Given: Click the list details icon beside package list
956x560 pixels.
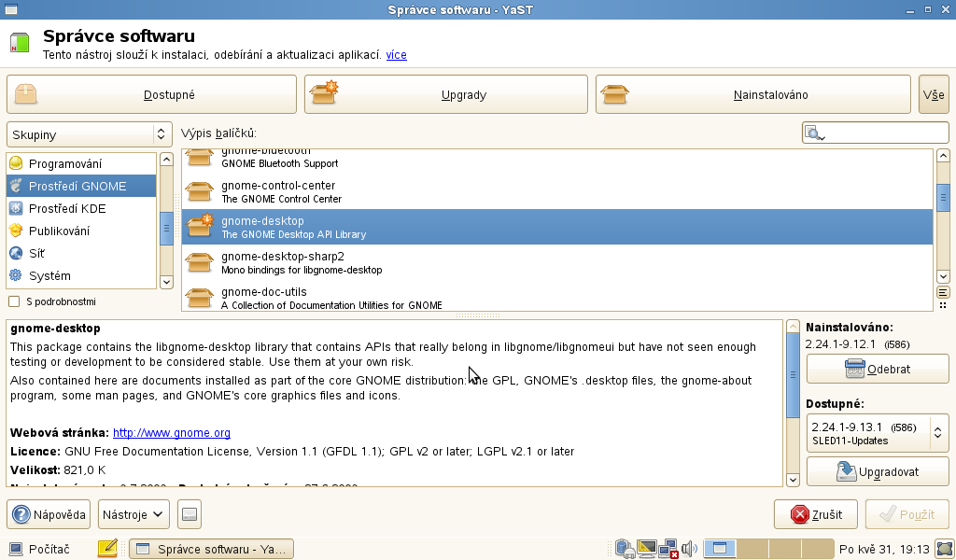Looking at the screenshot, I should [x=943, y=293].
